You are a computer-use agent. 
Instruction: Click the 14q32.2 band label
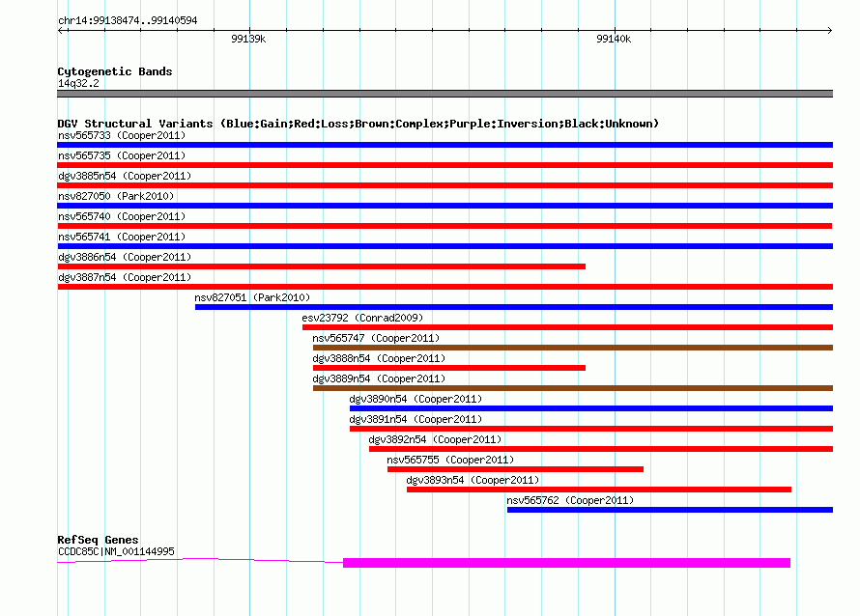pyautogui.click(x=78, y=83)
